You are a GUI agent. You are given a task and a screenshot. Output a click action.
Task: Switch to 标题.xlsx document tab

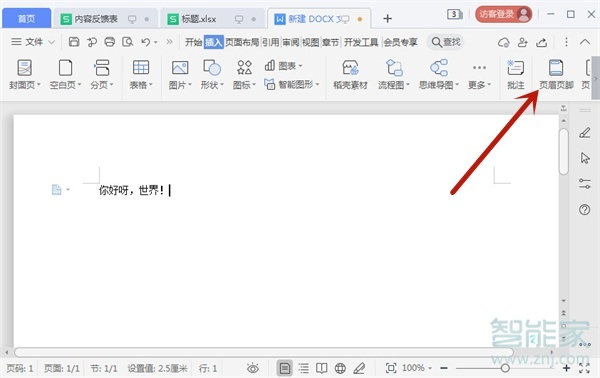pos(211,19)
